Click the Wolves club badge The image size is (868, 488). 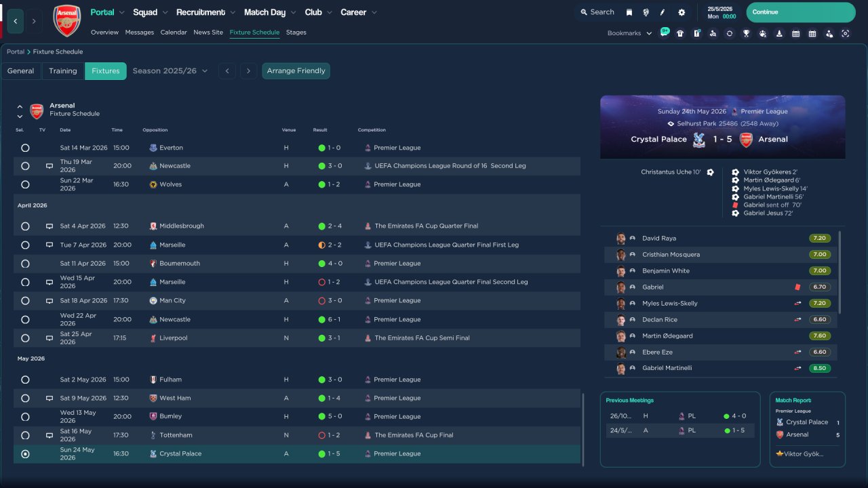(x=153, y=184)
